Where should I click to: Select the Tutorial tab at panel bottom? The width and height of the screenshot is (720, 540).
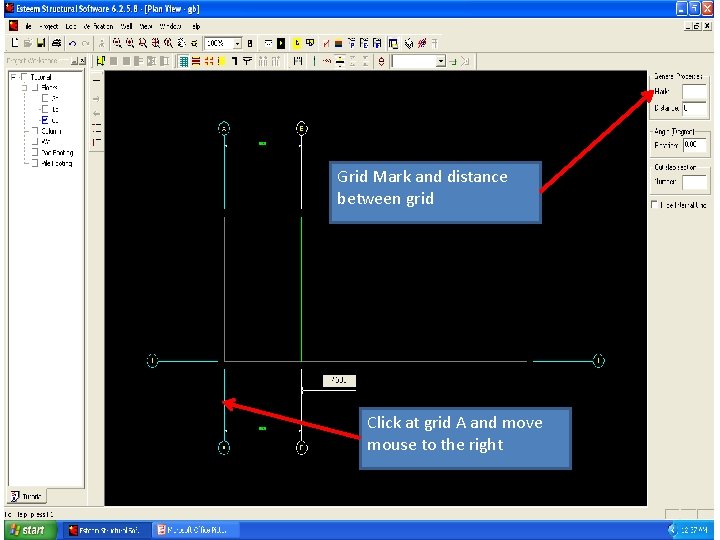click(x=27, y=496)
